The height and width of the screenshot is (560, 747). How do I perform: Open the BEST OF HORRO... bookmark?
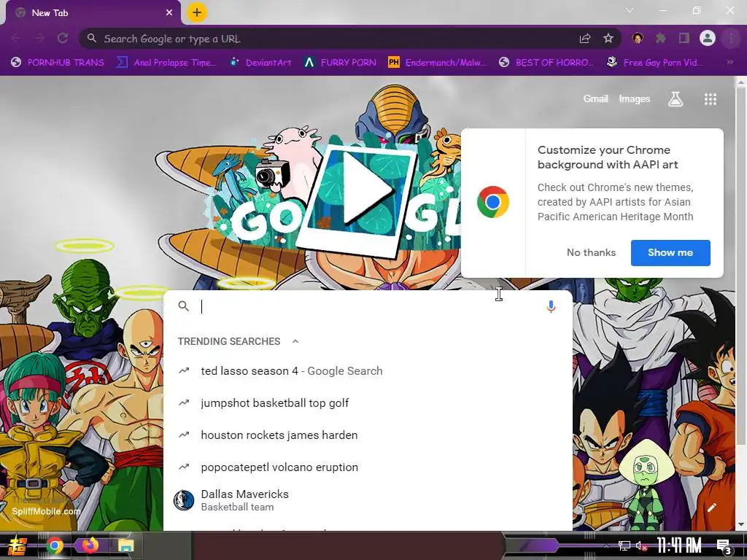(x=547, y=63)
